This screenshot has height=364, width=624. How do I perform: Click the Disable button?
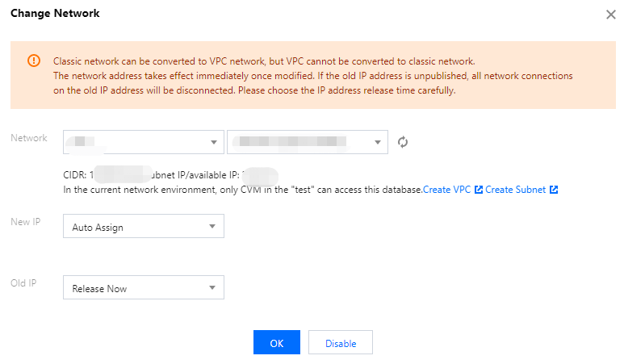341,342
